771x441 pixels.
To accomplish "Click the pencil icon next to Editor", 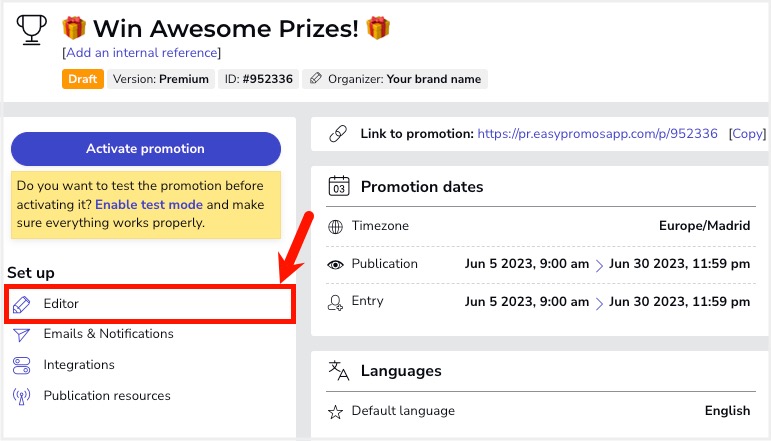I will (x=22, y=304).
